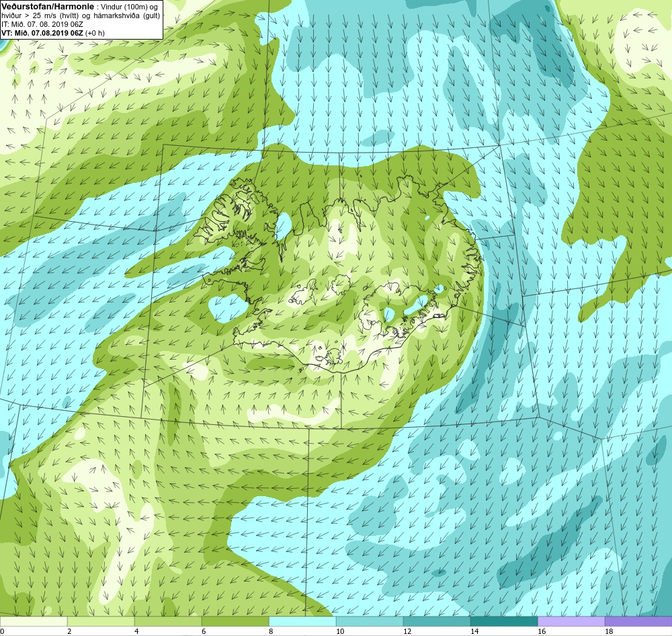This screenshot has width=672, height=636.
Task: Click the legend scale label "14"
Action: (x=474, y=631)
